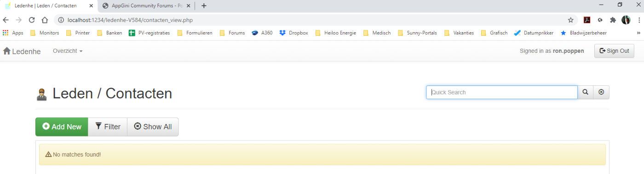
Task: Open the Chrome profile avatar
Action: tap(626, 20)
